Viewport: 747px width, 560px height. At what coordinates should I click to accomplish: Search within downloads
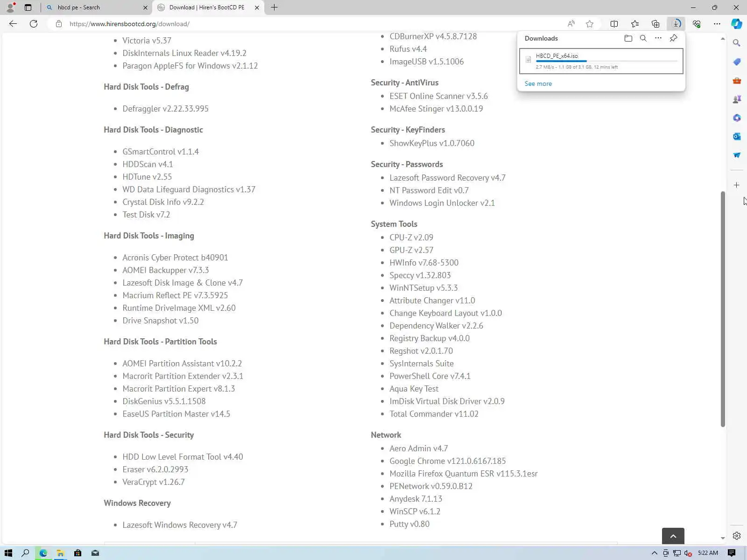click(643, 38)
